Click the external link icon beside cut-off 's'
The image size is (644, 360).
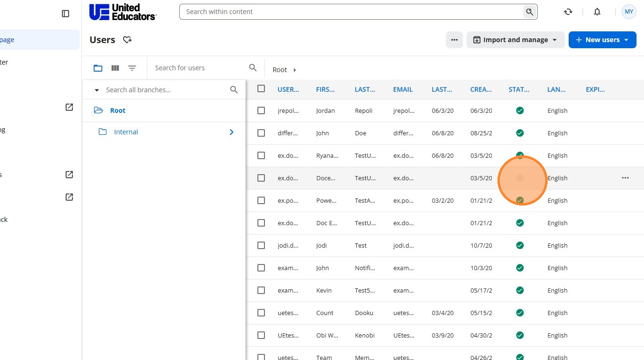pyautogui.click(x=69, y=175)
